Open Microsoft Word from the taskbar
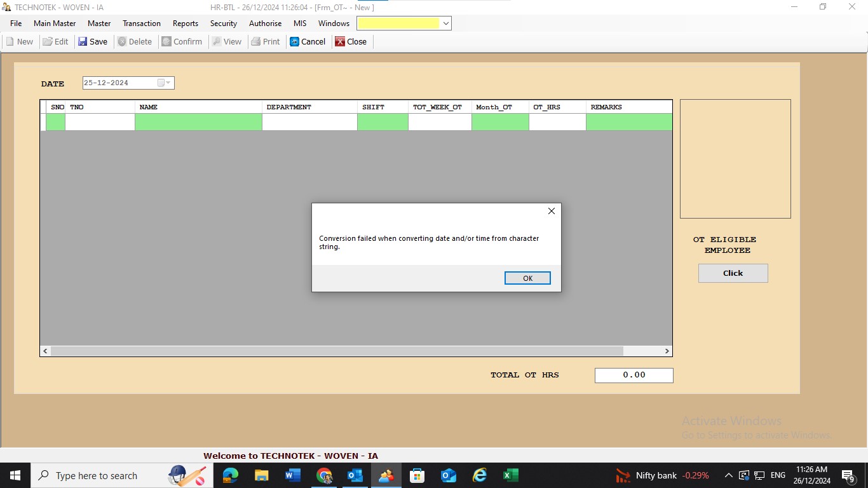The width and height of the screenshot is (868, 488). pos(292,475)
